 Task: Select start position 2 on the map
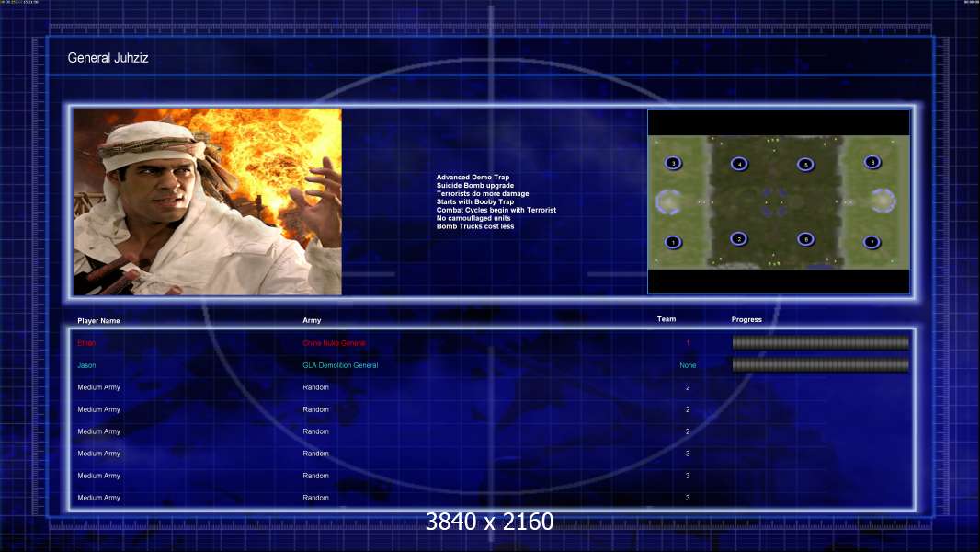point(739,239)
